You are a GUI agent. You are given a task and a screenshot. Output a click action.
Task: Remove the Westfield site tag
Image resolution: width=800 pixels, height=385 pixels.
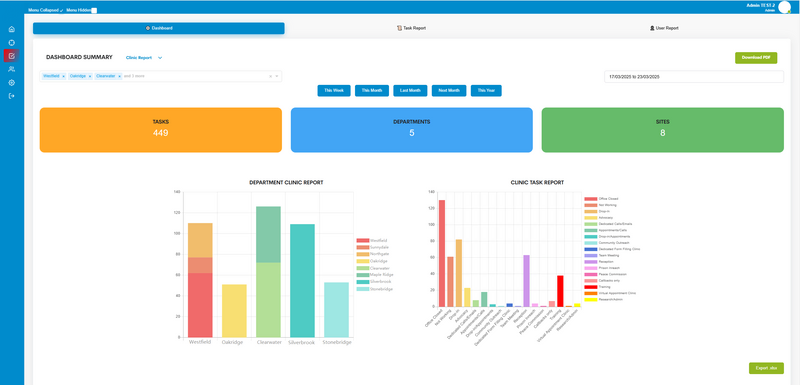tap(63, 76)
